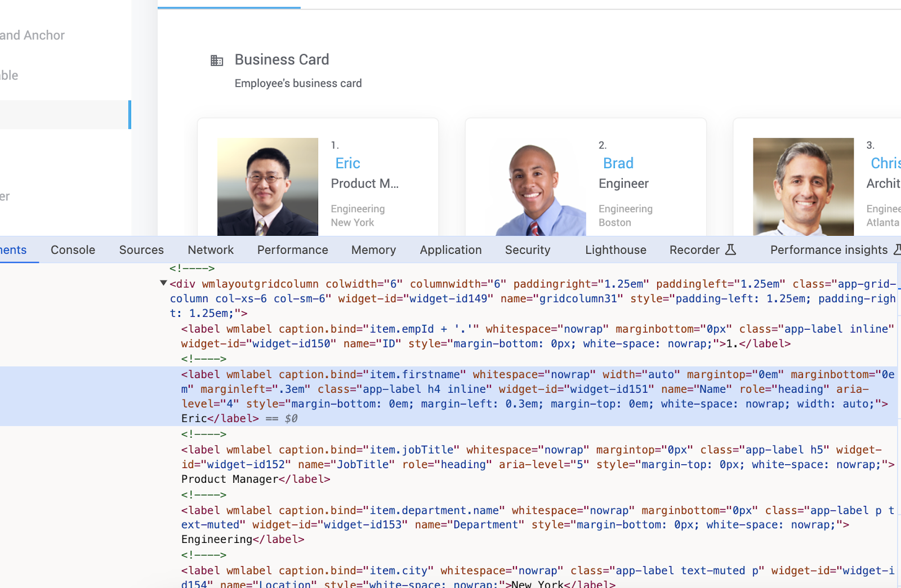
Task: Go to the Memory tab
Action: tap(373, 250)
